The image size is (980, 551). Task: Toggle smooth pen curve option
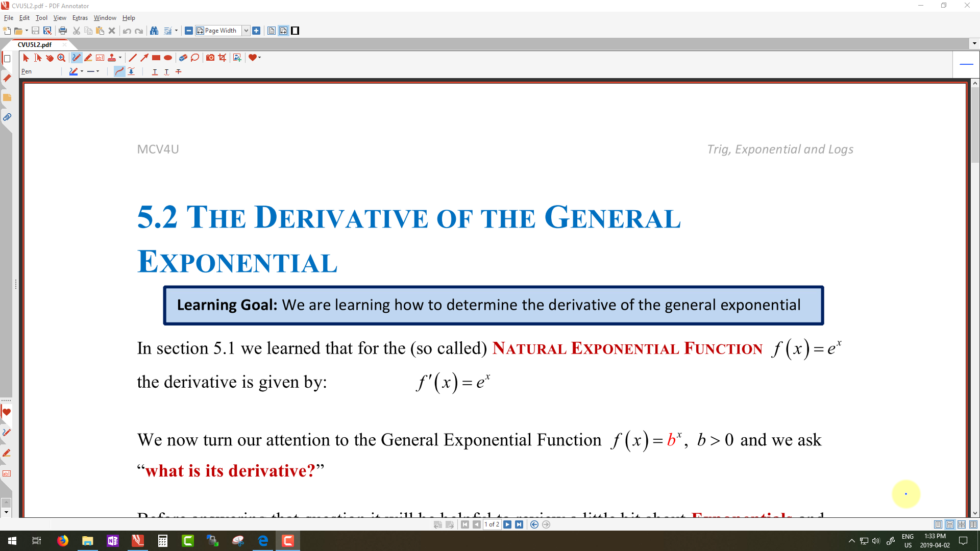[x=119, y=71]
